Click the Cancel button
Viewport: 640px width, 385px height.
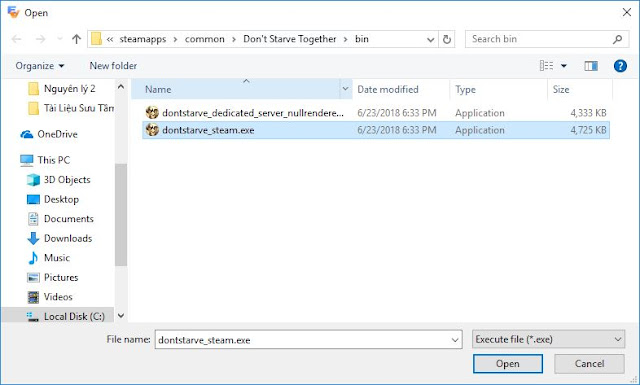click(589, 364)
